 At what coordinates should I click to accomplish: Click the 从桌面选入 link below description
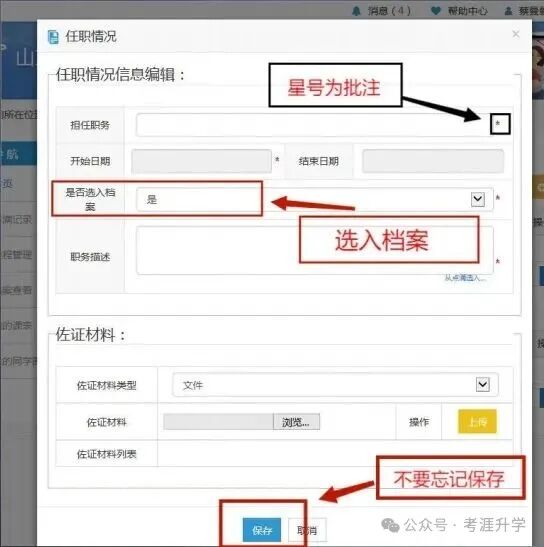pos(465,278)
